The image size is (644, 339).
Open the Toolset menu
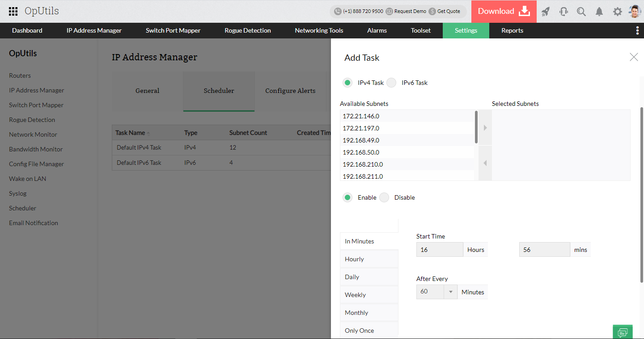click(x=421, y=30)
